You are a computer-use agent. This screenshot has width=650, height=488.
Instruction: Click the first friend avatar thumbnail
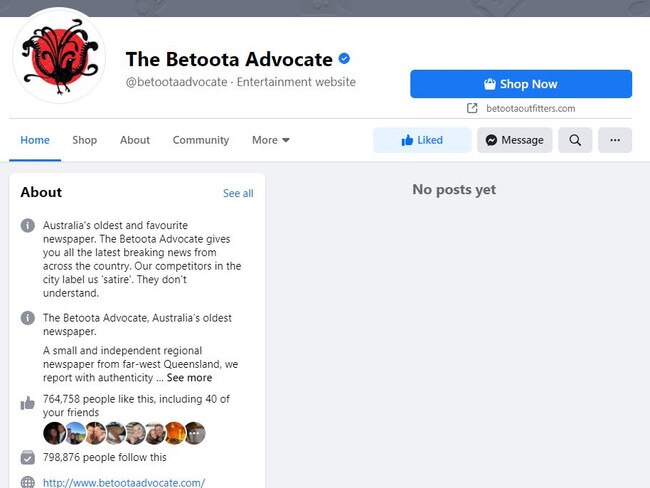(54, 433)
